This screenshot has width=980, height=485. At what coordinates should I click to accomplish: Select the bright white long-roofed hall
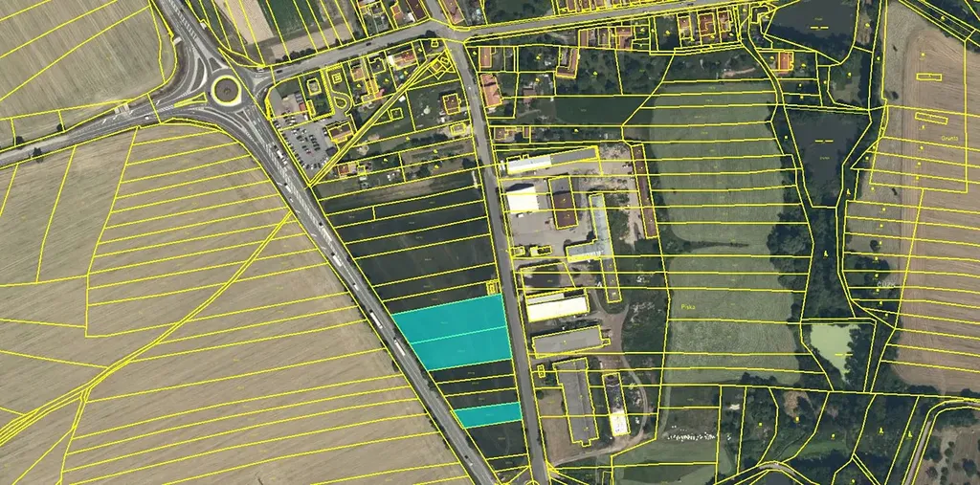[557, 307]
